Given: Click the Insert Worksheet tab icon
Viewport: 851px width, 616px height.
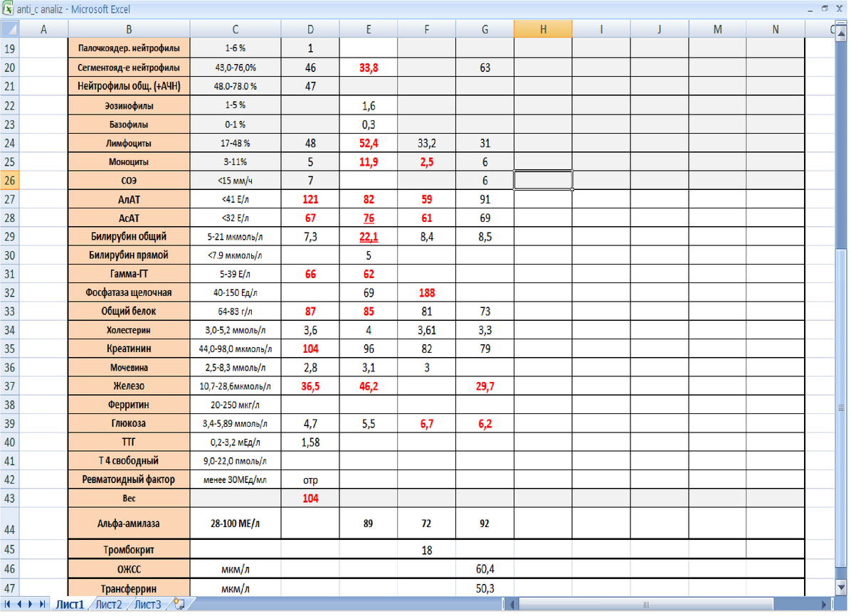Looking at the screenshot, I should (x=179, y=605).
